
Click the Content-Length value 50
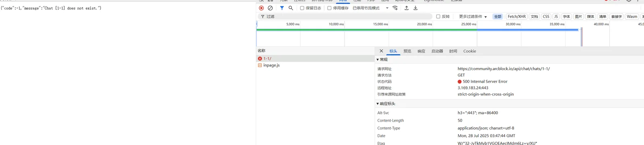coord(460,120)
